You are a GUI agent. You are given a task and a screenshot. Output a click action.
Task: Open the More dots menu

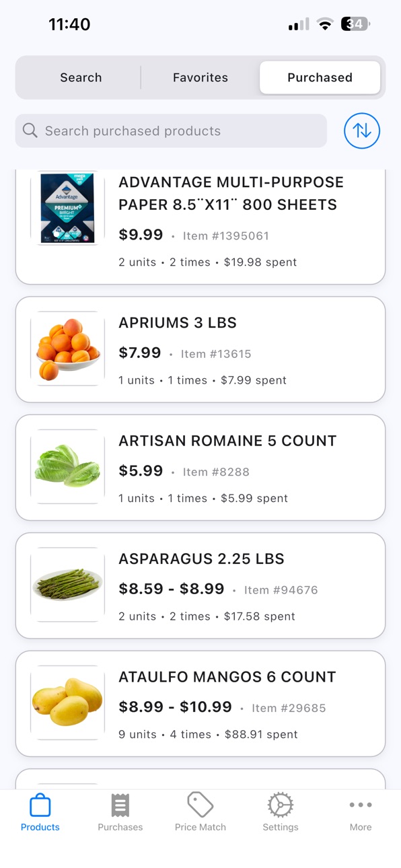point(361,805)
